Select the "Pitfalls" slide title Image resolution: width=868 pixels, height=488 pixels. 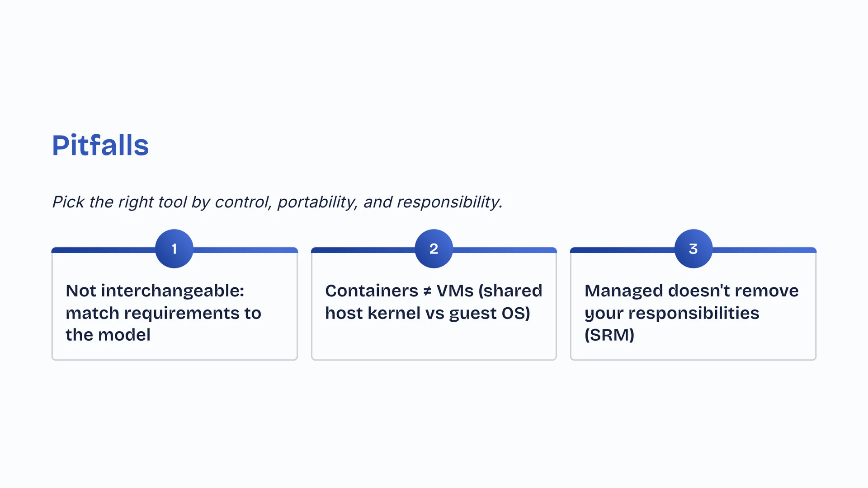pos(100,145)
